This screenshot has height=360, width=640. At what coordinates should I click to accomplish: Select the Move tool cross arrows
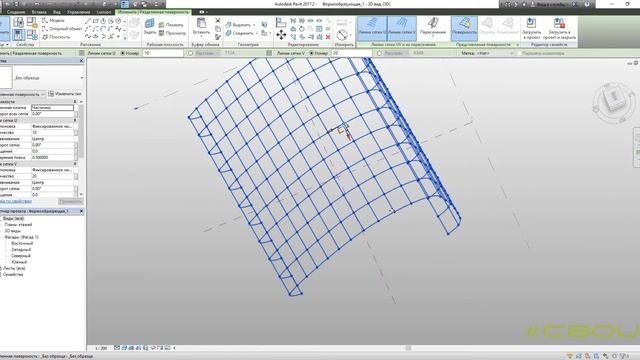(x=281, y=35)
